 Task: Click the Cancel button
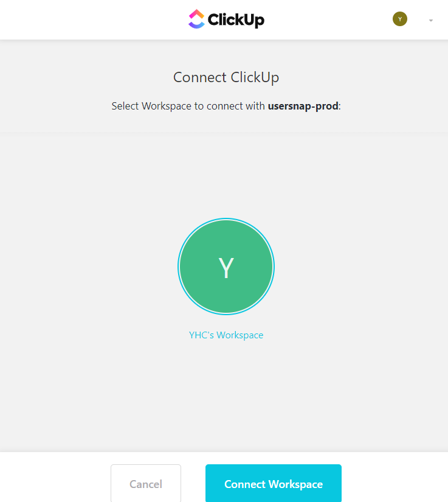pos(146,483)
